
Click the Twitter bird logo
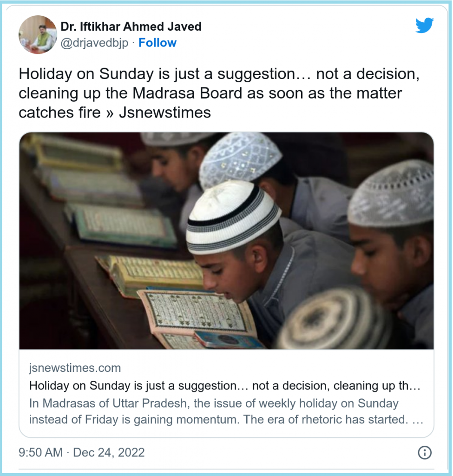pyautogui.click(x=425, y=26)
